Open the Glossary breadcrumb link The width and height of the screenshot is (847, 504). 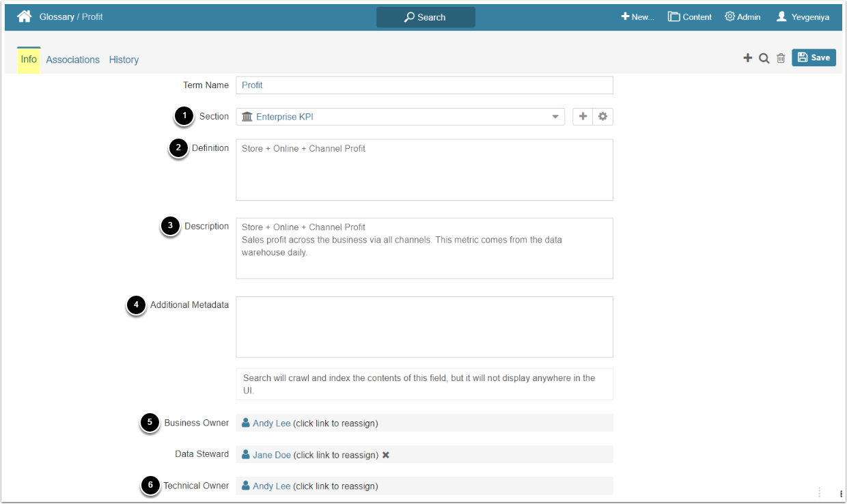coord(57,16)
